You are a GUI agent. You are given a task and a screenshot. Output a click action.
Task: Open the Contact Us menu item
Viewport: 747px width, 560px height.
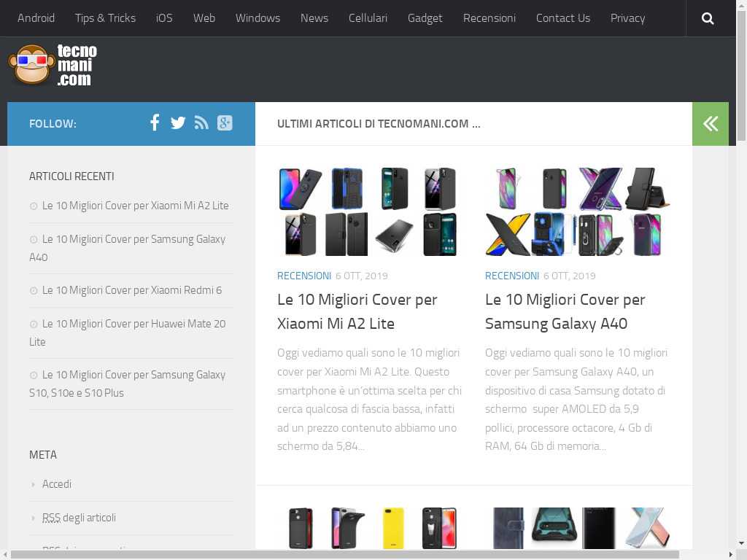point(563,18)
